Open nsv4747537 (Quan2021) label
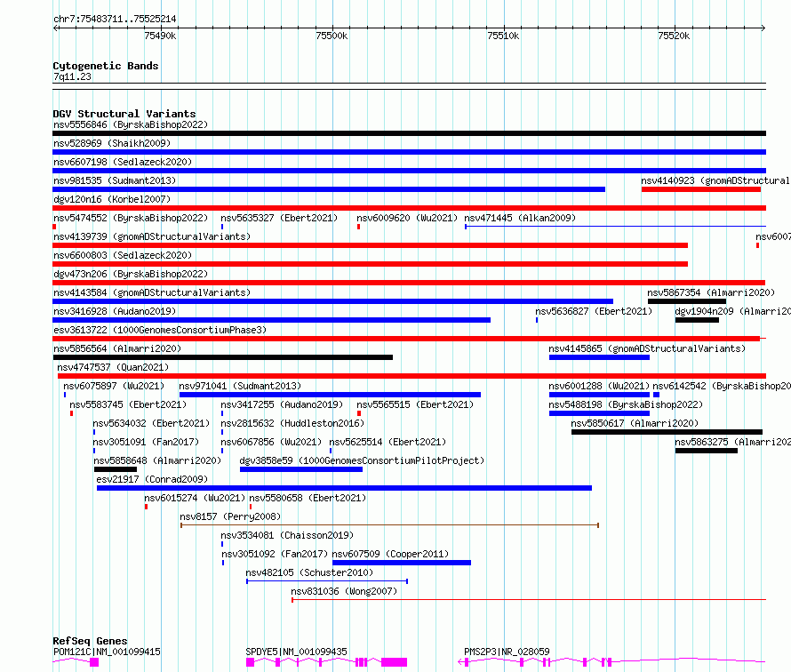This screenshot has width=791, height=672. [113, 367]
